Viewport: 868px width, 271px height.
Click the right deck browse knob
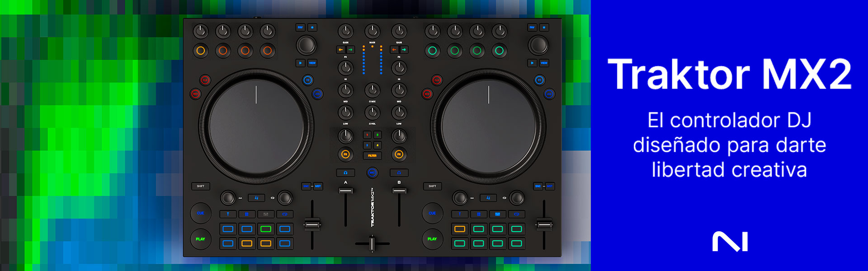point(538,45)
